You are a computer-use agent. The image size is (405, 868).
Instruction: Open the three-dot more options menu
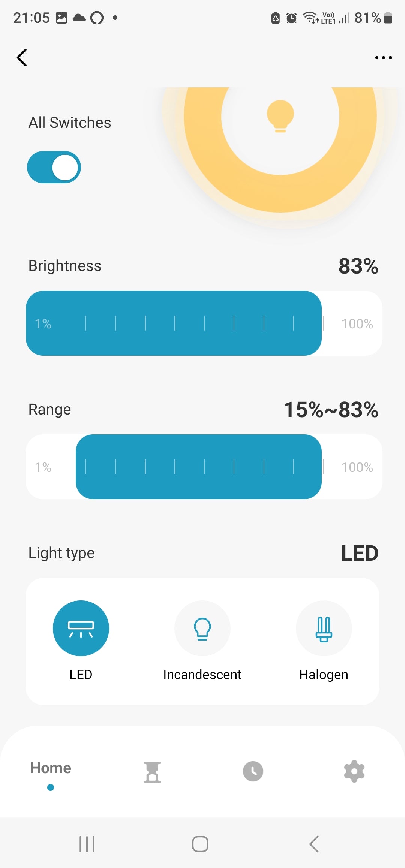(x=383, y=58)
